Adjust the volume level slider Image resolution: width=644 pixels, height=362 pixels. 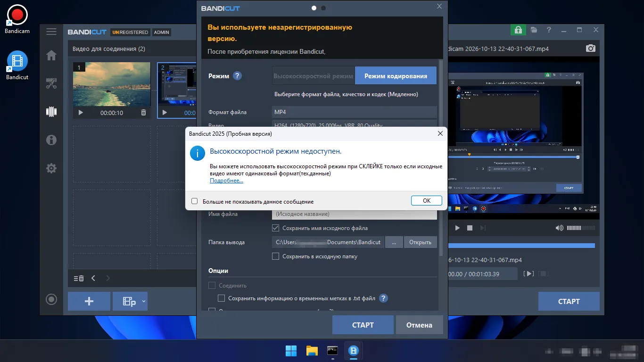tap(581, 228)
